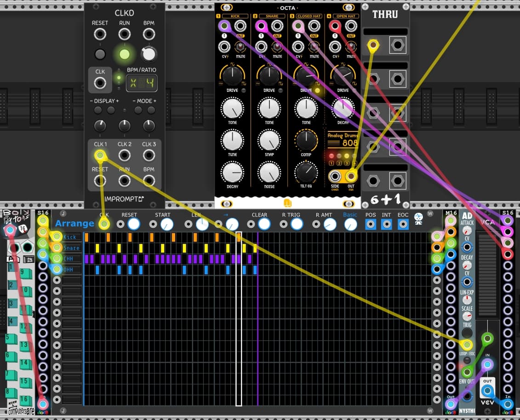This screenshot has width=520, height=420.
Task: Click the AD TRIG button
Action: tap(467, 333)
